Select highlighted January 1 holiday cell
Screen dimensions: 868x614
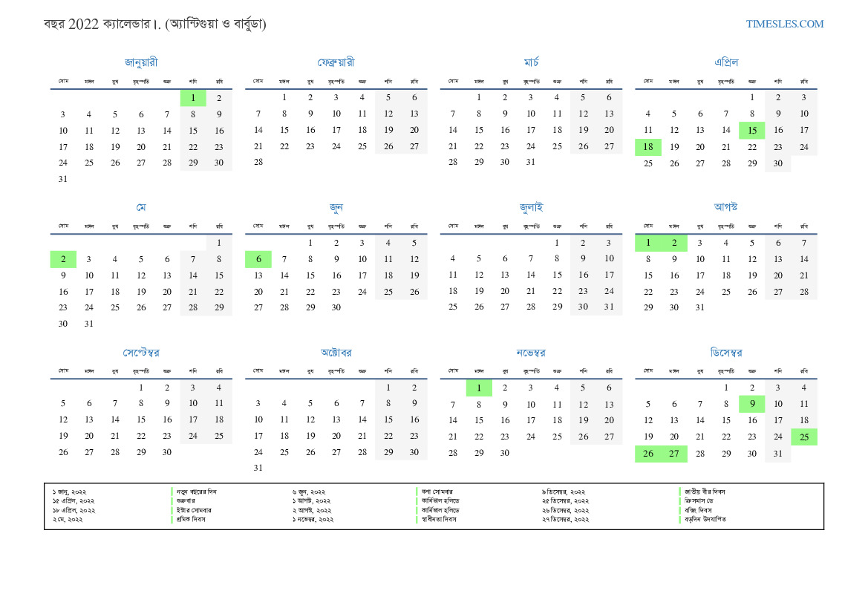pos(193,98)
